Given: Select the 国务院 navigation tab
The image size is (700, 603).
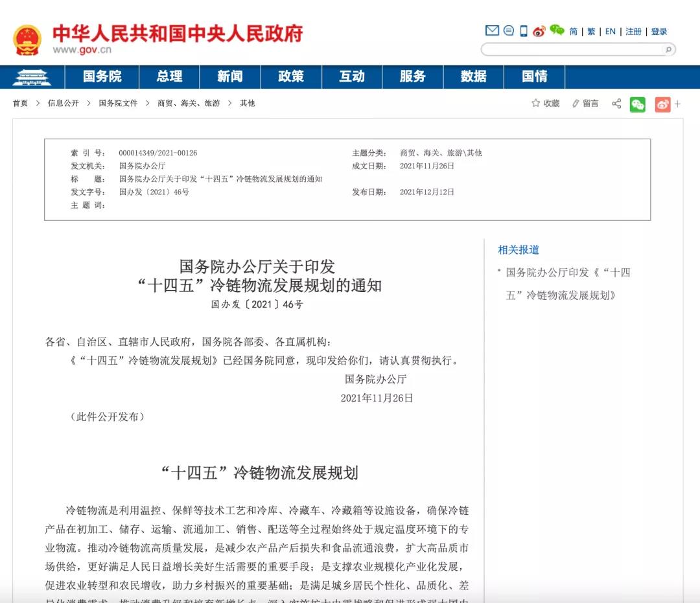Looking at the screenshot, I should pos(102,76).
